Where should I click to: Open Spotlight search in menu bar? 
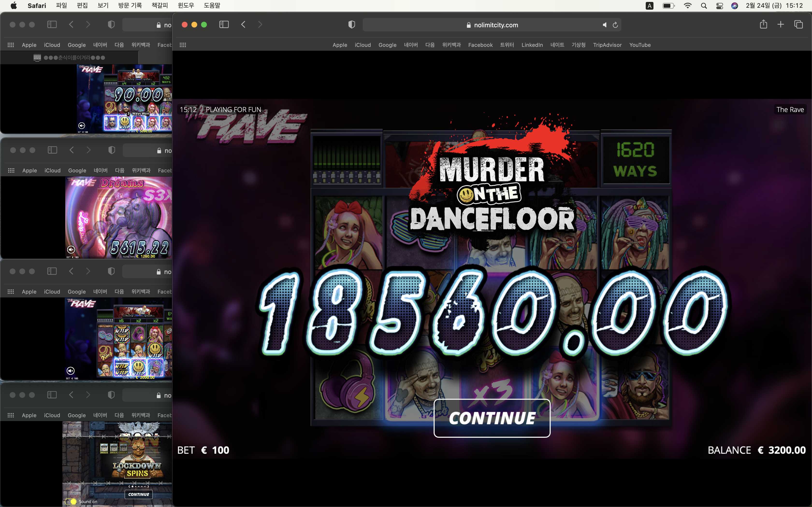coord(704,6)
